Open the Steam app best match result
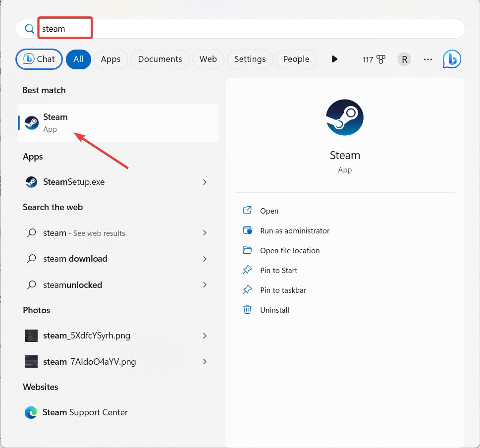 (118, 123)
